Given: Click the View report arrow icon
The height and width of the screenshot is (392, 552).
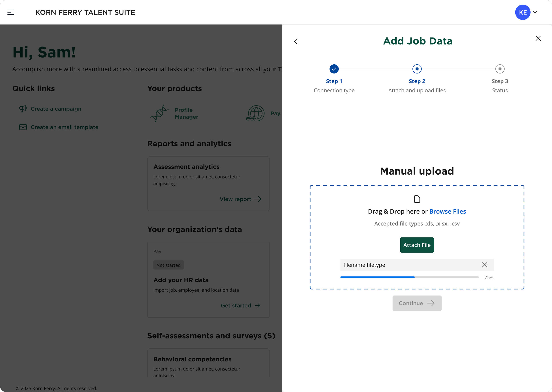Looking at the screenshot, I should pos(258,199).
